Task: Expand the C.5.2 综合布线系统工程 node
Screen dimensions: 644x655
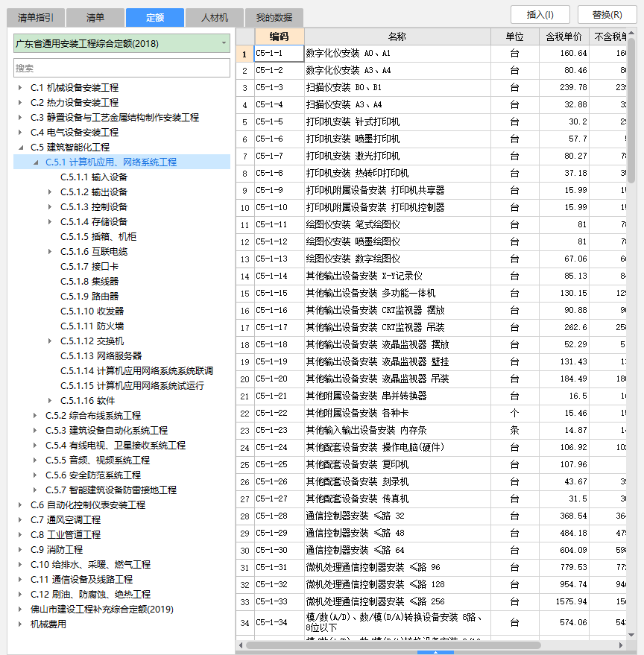Action: (x=35, y=415)
